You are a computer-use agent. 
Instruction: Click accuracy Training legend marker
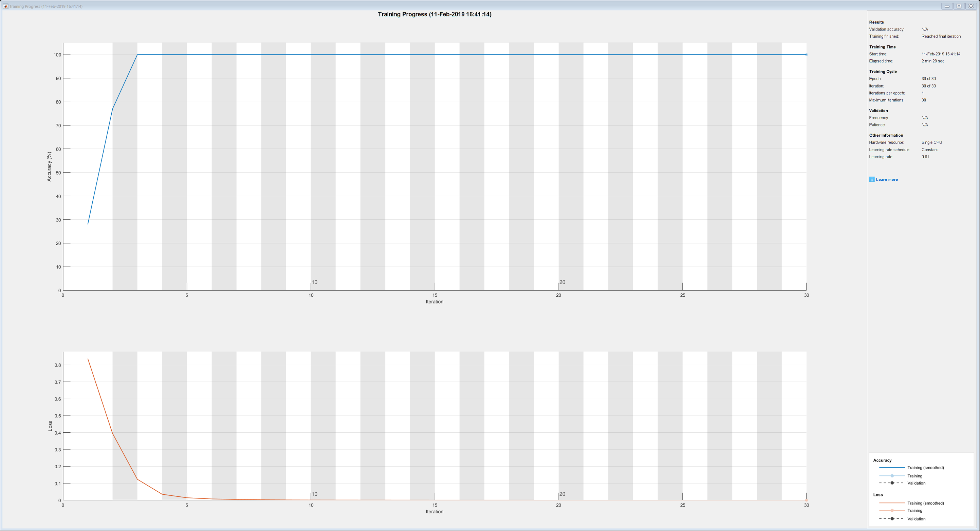tap(892, 476)
